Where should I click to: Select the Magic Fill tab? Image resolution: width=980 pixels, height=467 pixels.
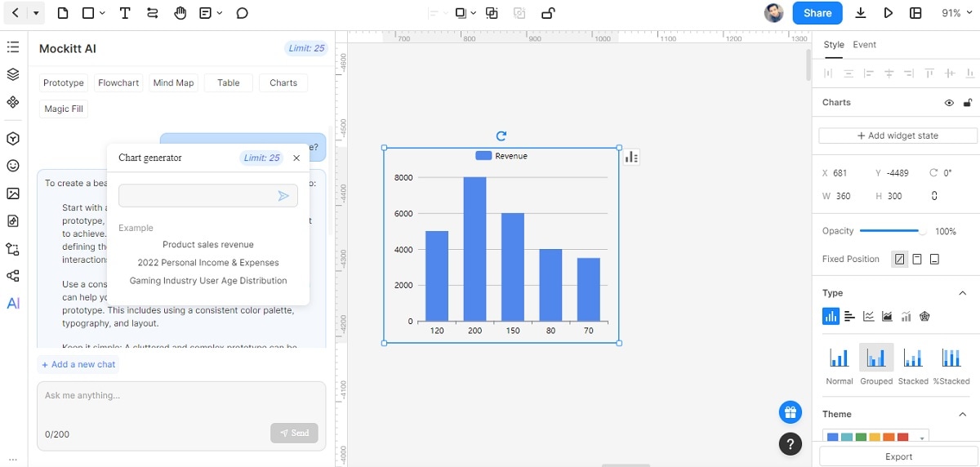(64, 109)
